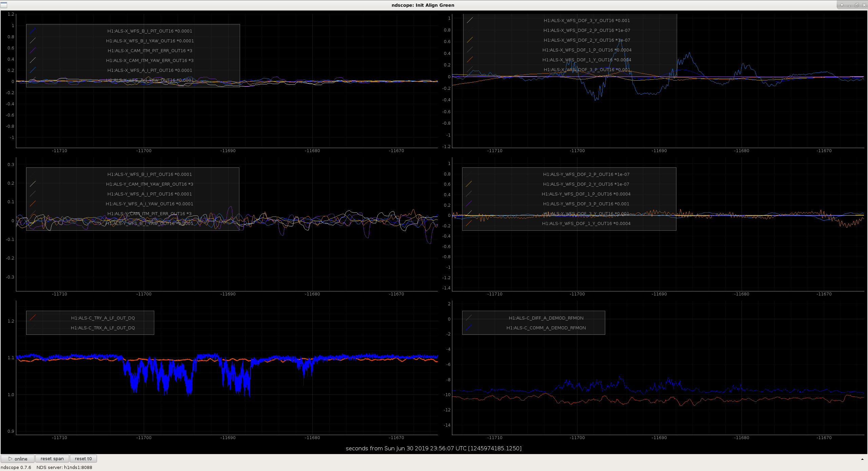Click the blue line sample for H1:ALS-C_COMM_A_DEMOD_RFMON
This screenshot has width=868, height=471.
(x=469, y=328)
